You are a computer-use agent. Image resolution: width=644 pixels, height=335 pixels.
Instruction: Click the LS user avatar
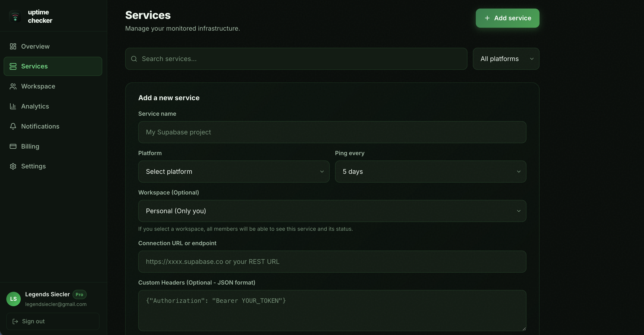(14, 299)
